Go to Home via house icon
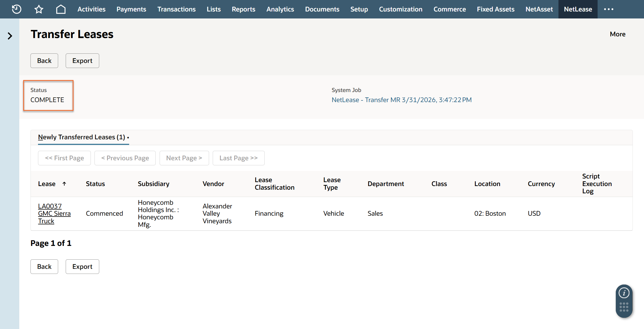 tap(61, 9)
